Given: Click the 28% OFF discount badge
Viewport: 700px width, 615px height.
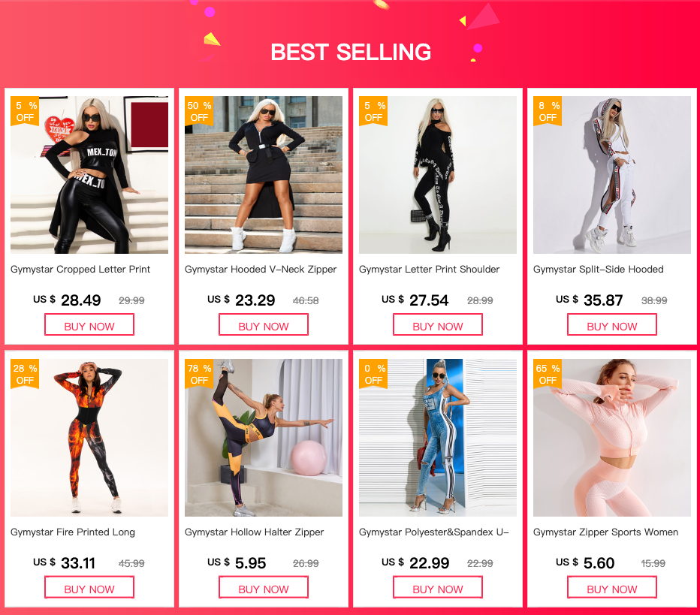Looking at the screenshot, I should pos(25,374).
